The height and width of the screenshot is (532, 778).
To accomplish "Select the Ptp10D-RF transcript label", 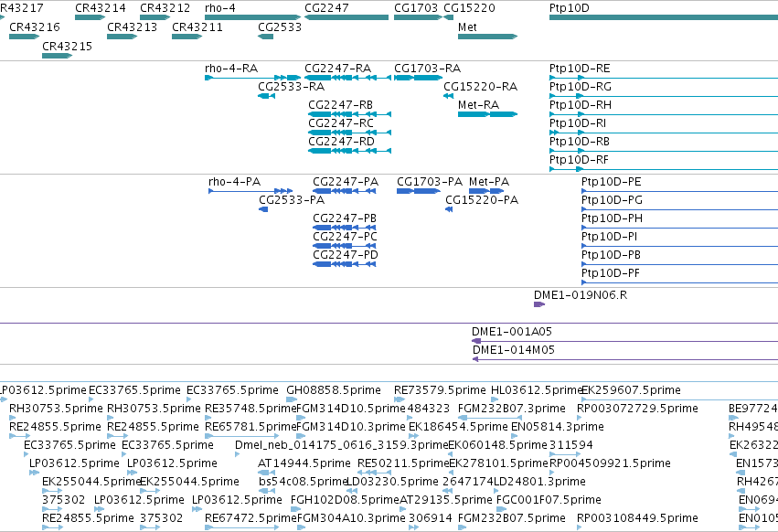I will click(579, 160).
